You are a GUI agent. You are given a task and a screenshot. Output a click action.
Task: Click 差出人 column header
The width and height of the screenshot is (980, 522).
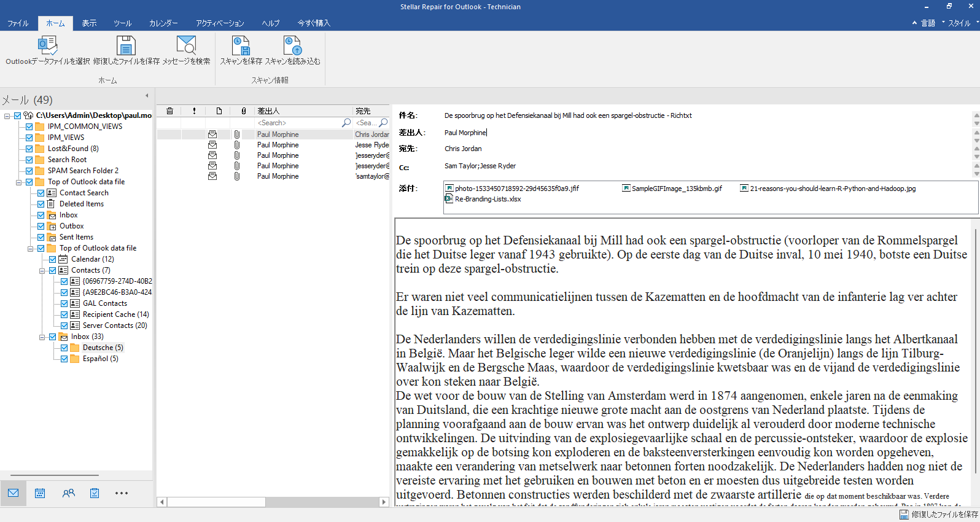pyautogui.click(x=303, y=111)
